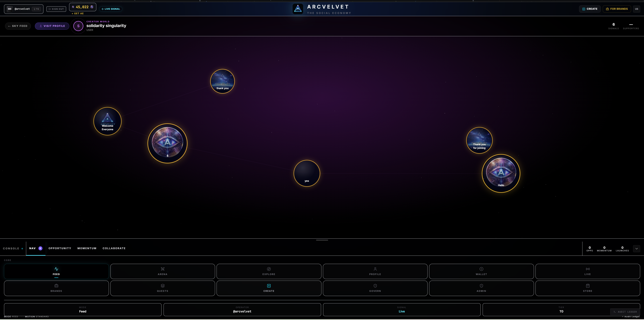This screenshot has width=644, height=320.
Task: Open the 'Welcome Everyone' signal bubble
Action: pyautogui.click(x=108, y=121)
